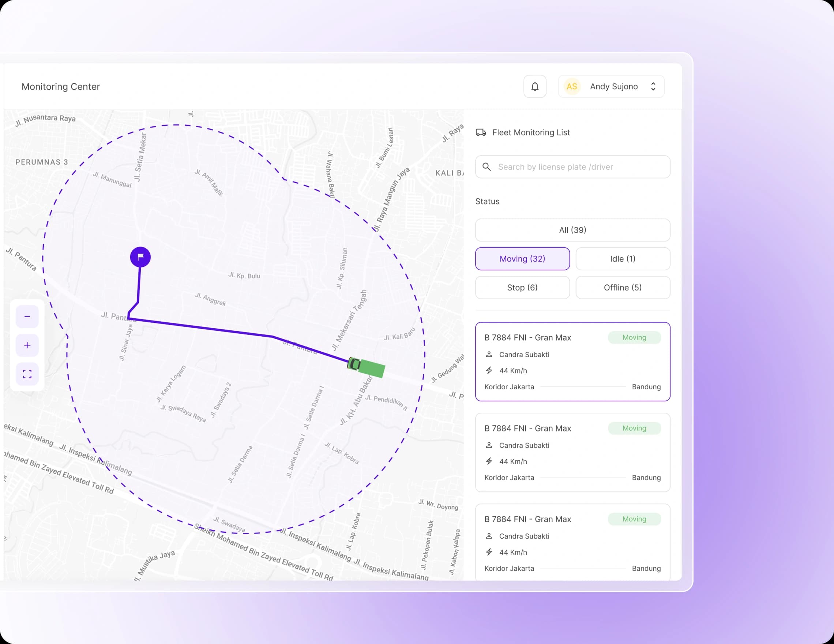Click the Jl. Mekarsari Tengah street label
Image resolution: width=834 pixels, height=644 pixels.
click(x=349, y=320)
